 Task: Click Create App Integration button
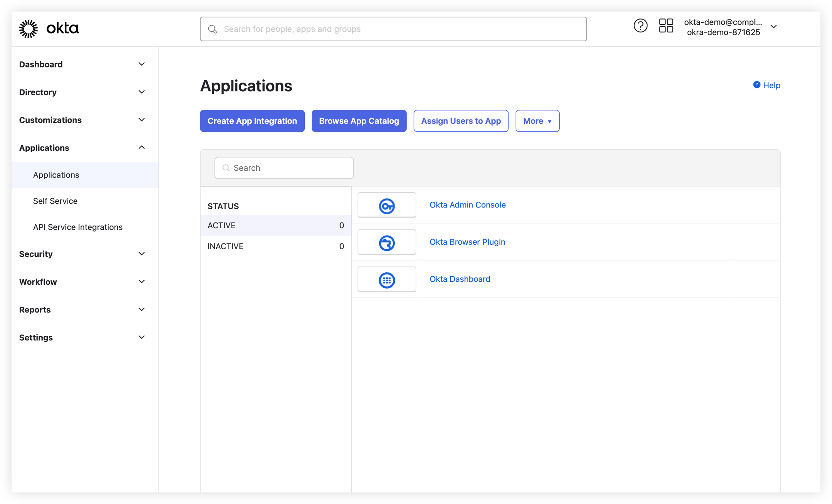pos(252,121)
